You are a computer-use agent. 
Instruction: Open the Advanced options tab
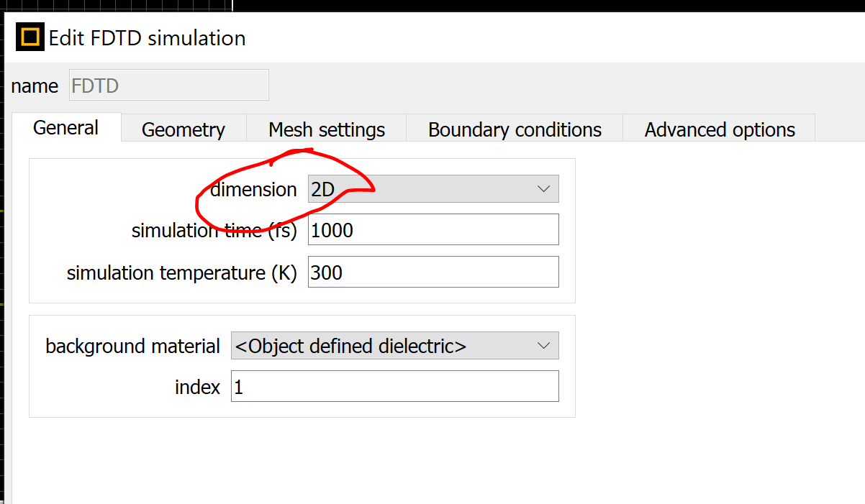720,129
